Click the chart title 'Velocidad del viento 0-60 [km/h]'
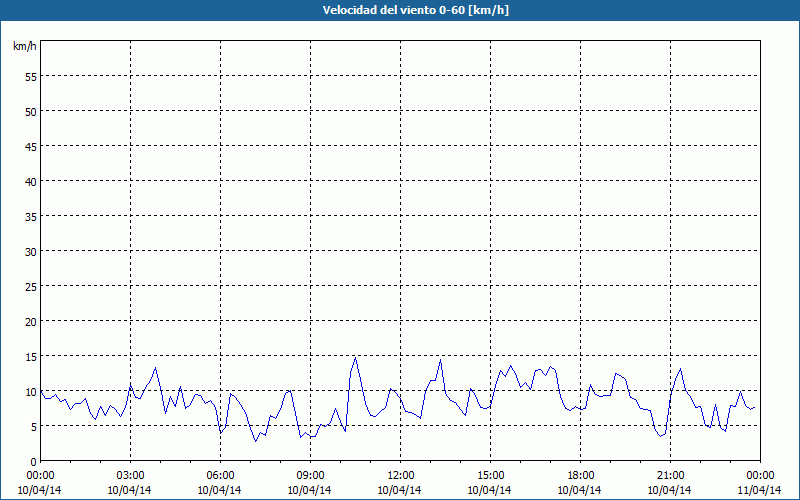The width and height of the screenshot is (800, 500). pos(416,10)
